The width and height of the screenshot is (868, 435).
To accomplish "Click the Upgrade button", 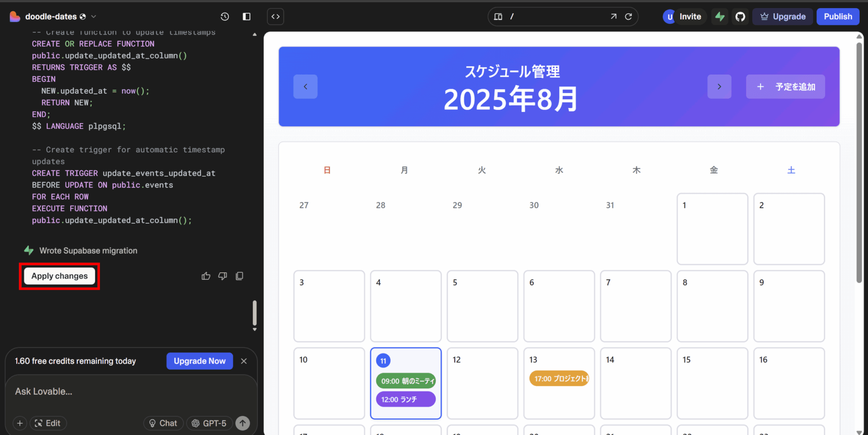I will 782,17.
